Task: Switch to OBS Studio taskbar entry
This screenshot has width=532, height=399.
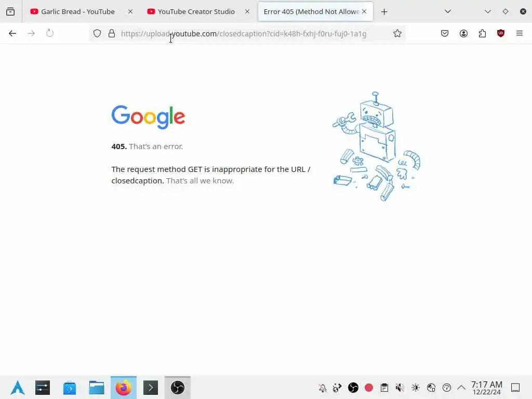Action: pos(178,388)
